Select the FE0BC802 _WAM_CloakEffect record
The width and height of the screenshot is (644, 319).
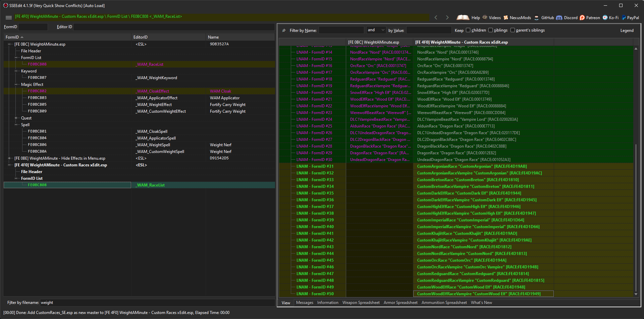coord(139,91)
